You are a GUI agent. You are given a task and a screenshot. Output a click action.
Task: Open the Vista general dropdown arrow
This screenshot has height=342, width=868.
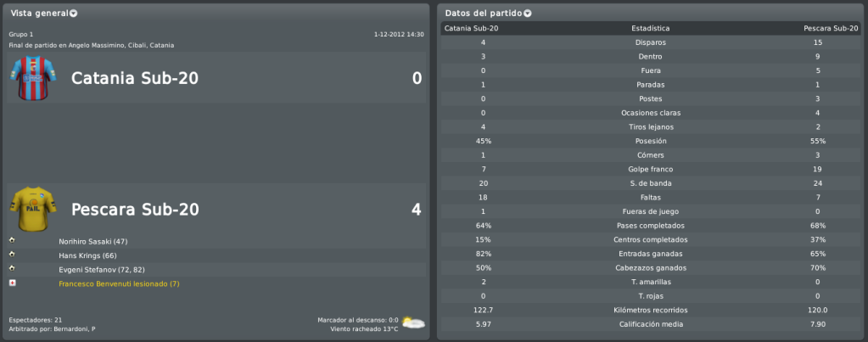click(x=74, y=14)
